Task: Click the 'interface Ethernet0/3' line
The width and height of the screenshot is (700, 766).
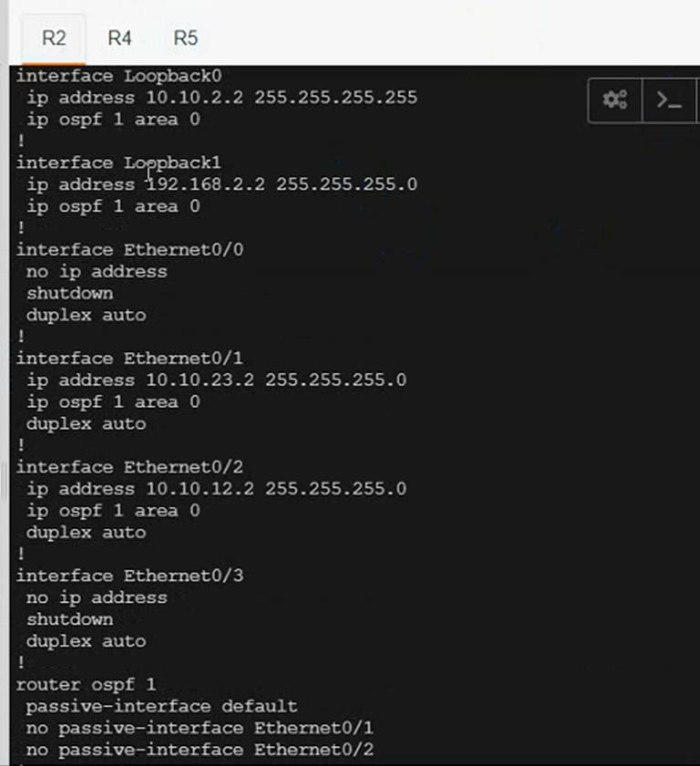Action: pos(129,576)
